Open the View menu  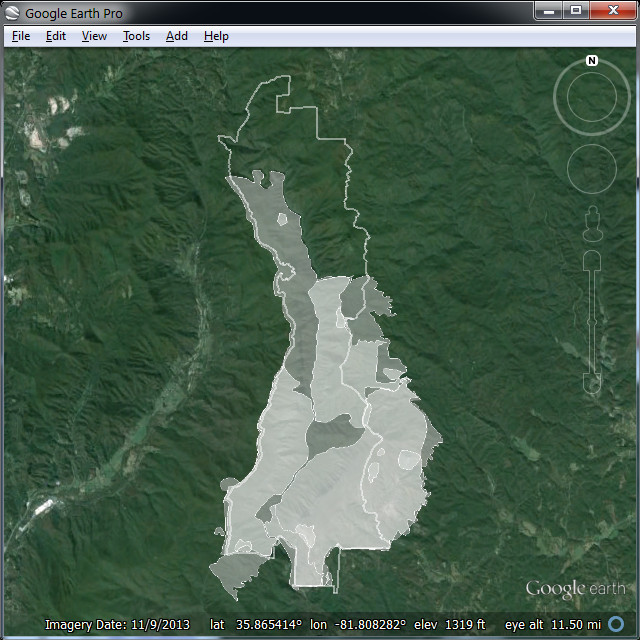tap(94, 36)
